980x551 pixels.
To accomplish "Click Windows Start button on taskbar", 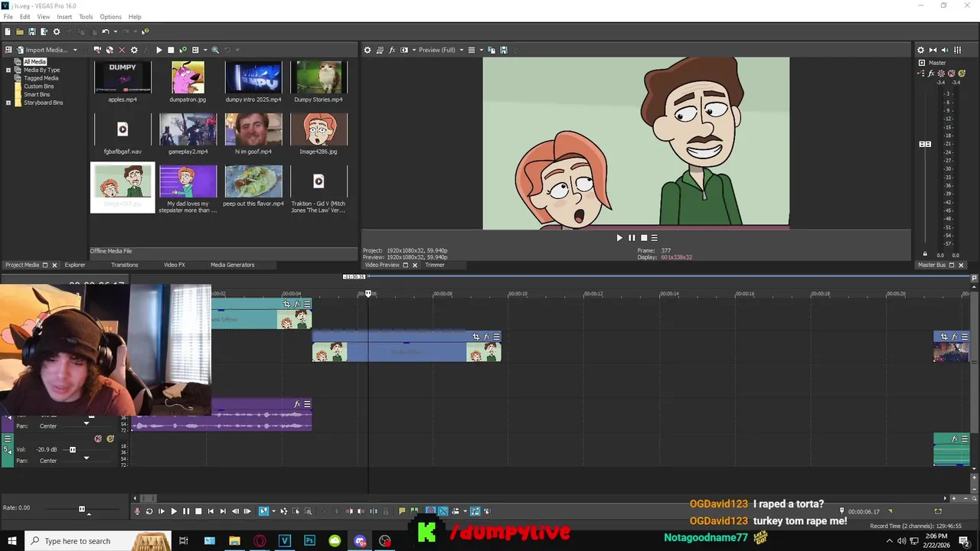I will [12, 541].
